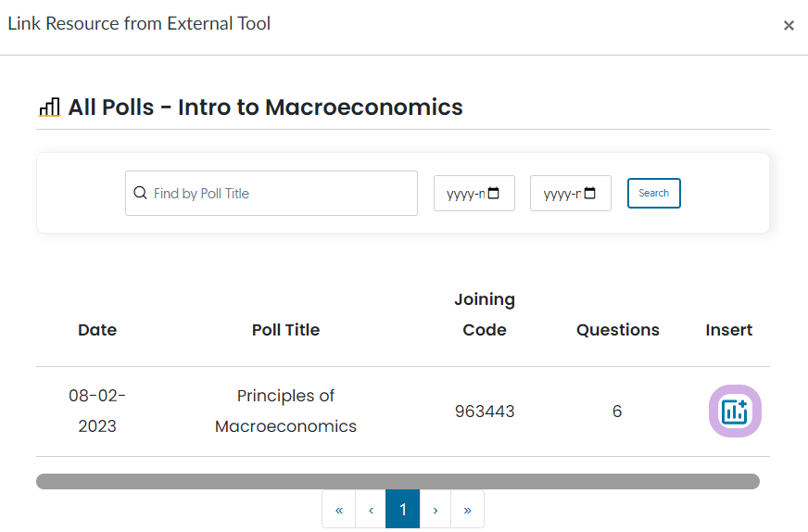Insert the Principles of Macroeconomics poll
The width and height of the screenshot is (808, 532).
coord(735,411)
